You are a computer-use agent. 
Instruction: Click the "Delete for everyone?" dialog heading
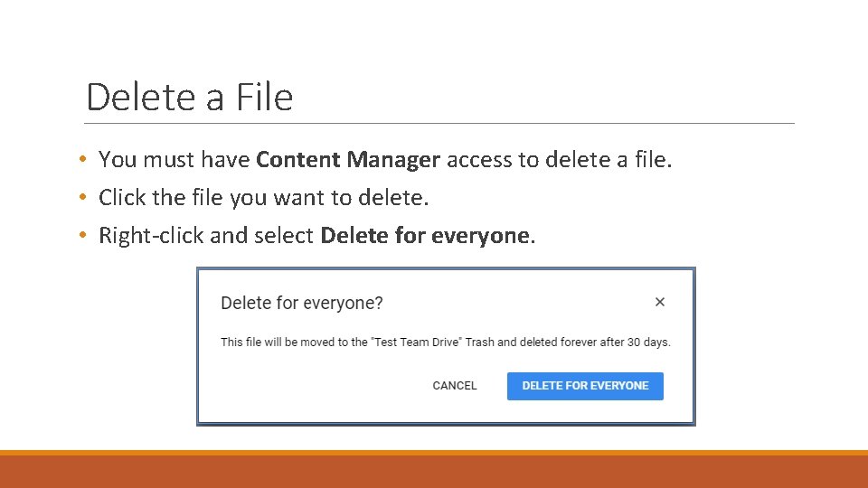pyautogui.click(x=302, y=303)
